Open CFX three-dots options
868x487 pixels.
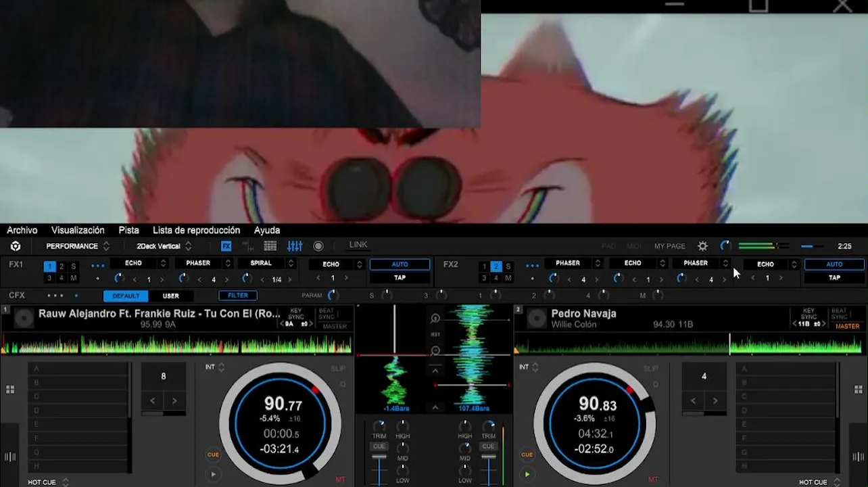coord(55,296)
